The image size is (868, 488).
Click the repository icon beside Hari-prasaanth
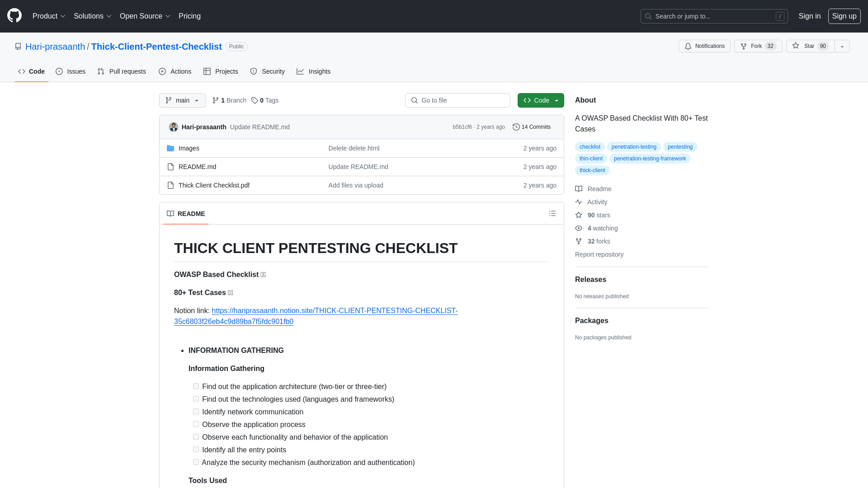[18, 47]
